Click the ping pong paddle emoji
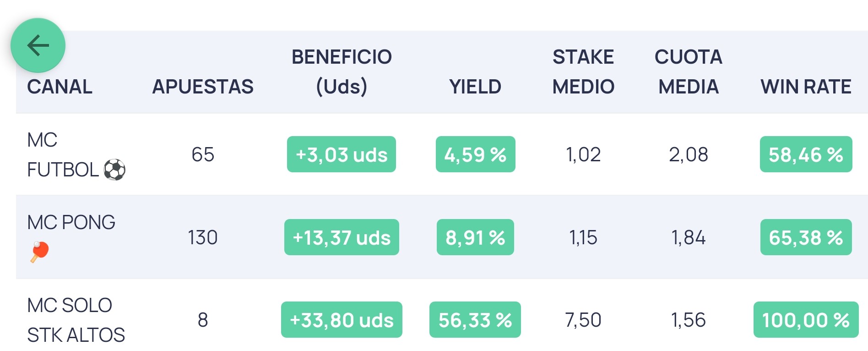868x351 pixels. click(x=40, y=252)
